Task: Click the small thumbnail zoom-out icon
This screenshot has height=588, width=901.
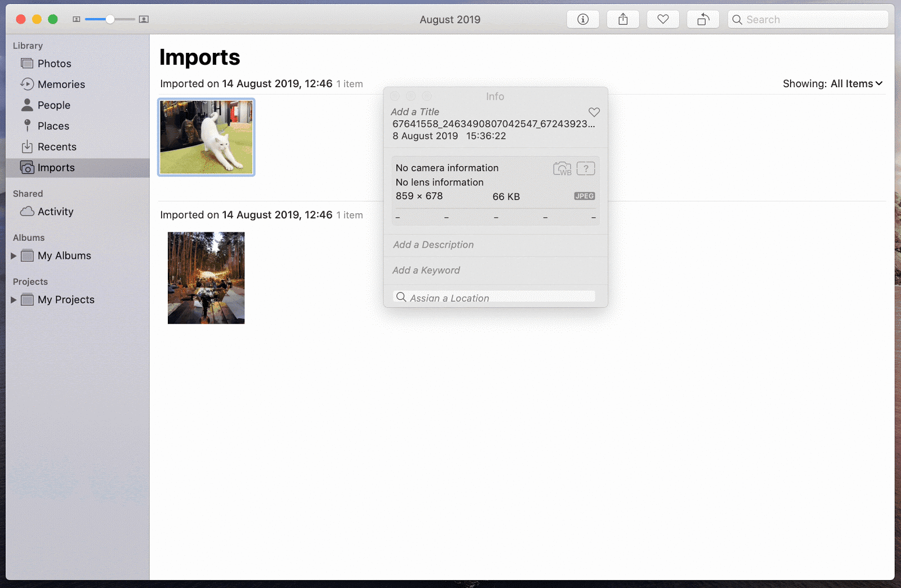Action: click(x=77, y=20)
